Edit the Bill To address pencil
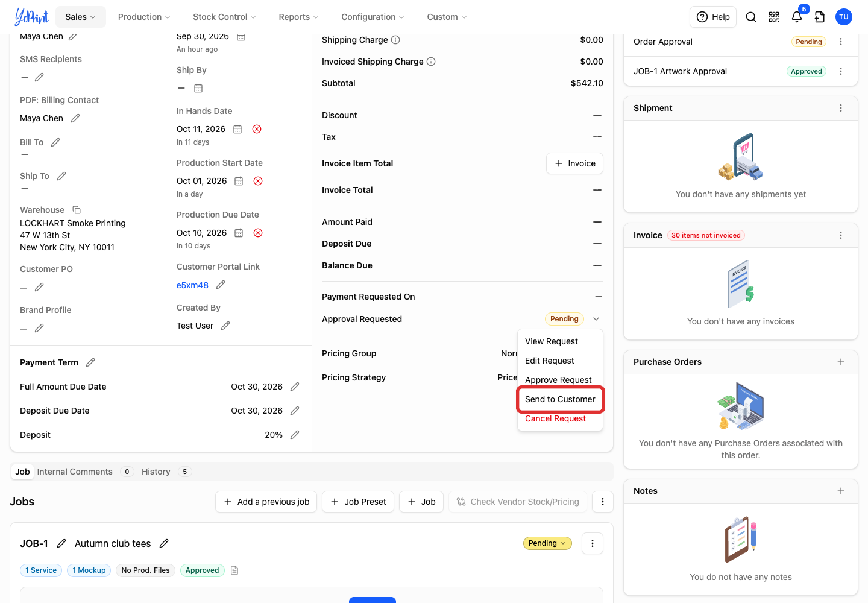This screenshot has height=603, width=868. [x=55, y=142]
